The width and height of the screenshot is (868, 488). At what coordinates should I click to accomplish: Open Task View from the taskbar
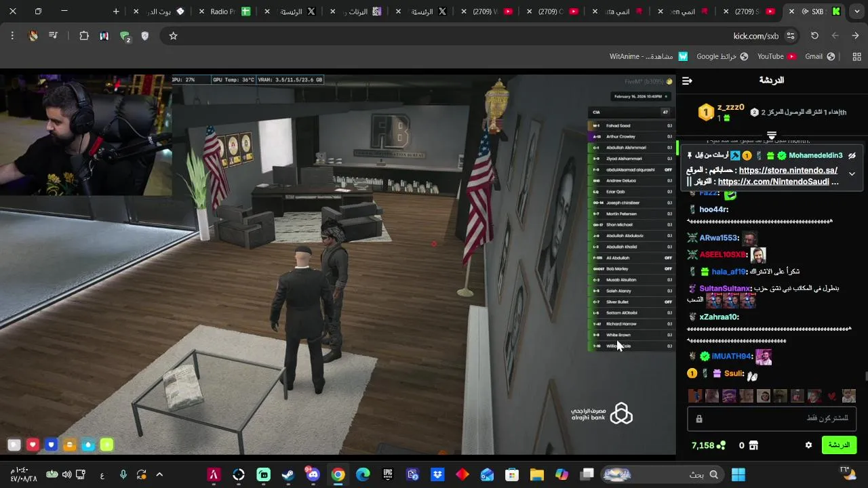(587, 474)
